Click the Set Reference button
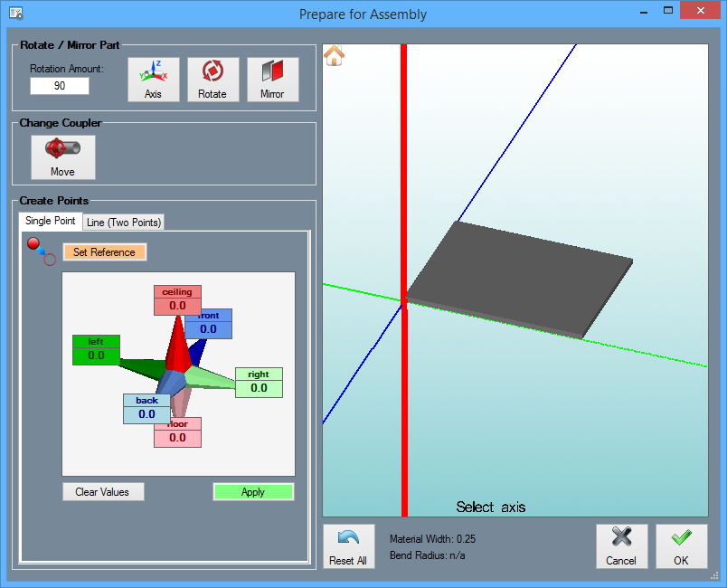This screenshot has width=727, height=588. pyautogui.click(x=104, y=252)
